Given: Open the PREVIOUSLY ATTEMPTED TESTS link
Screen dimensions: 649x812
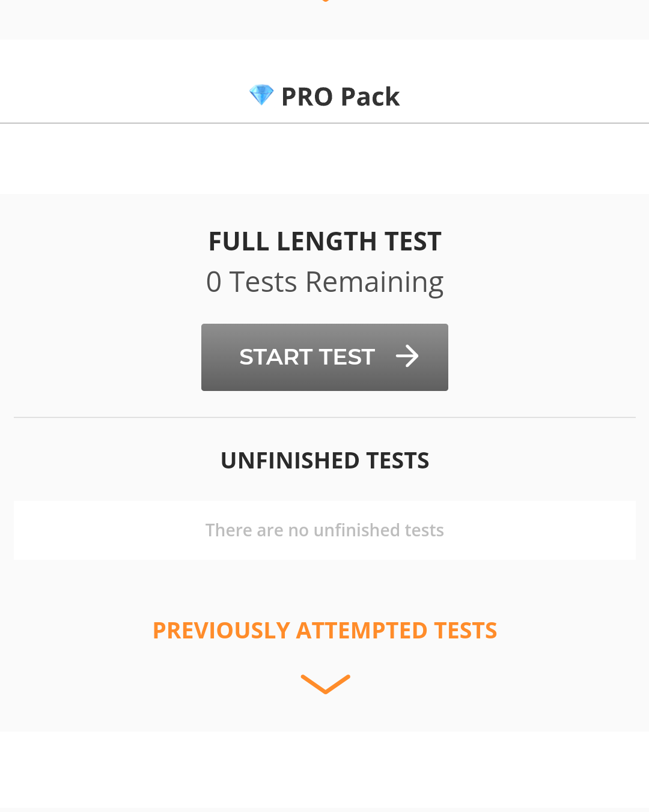Looking at the screenshot, I should tap(324, 631).
